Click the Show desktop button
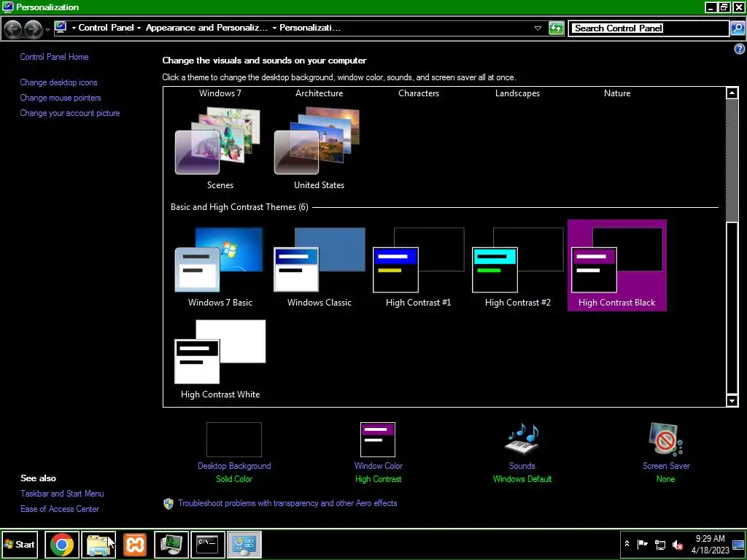 point(738,544)
